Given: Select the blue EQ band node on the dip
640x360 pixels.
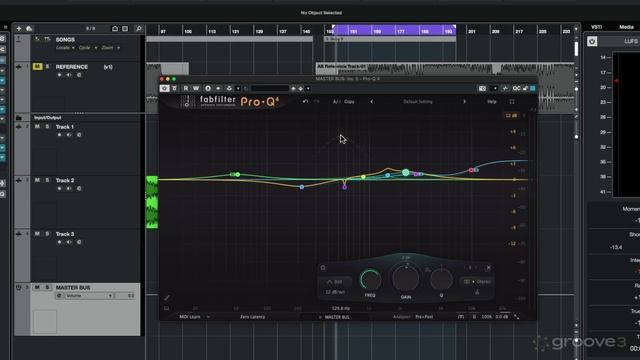Looking at the screenshot, I should (302, 187).
